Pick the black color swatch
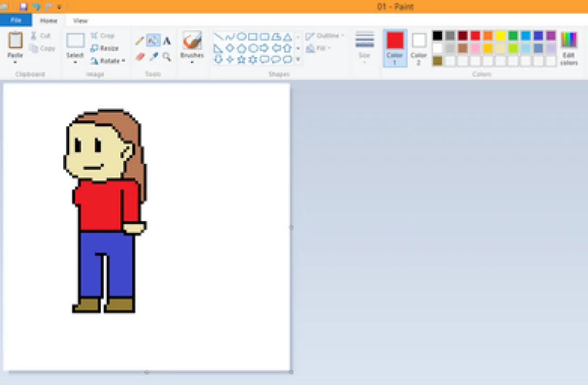588x385 pixels. tap(437, 35)
